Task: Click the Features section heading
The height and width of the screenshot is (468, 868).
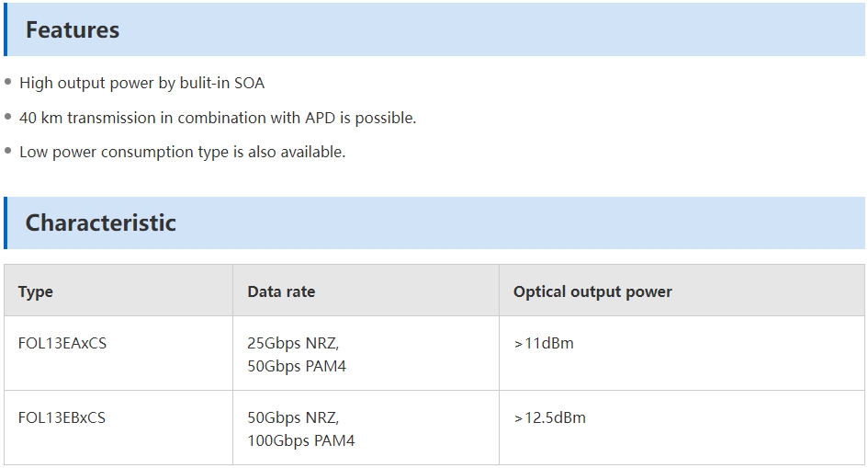Action: pyautogui.click(x=73, y=30)
